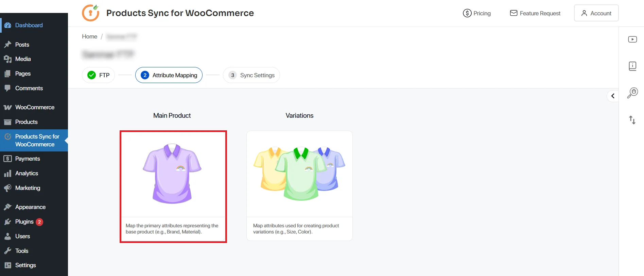
Task: Click the Users person icon in sidebar
Action: [x=7, y=236]
